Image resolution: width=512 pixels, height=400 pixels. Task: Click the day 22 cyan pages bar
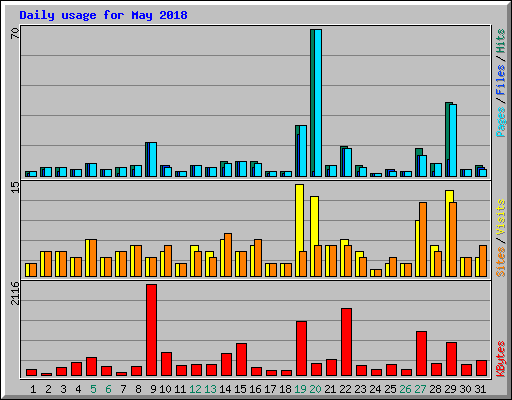pos(348,162)
